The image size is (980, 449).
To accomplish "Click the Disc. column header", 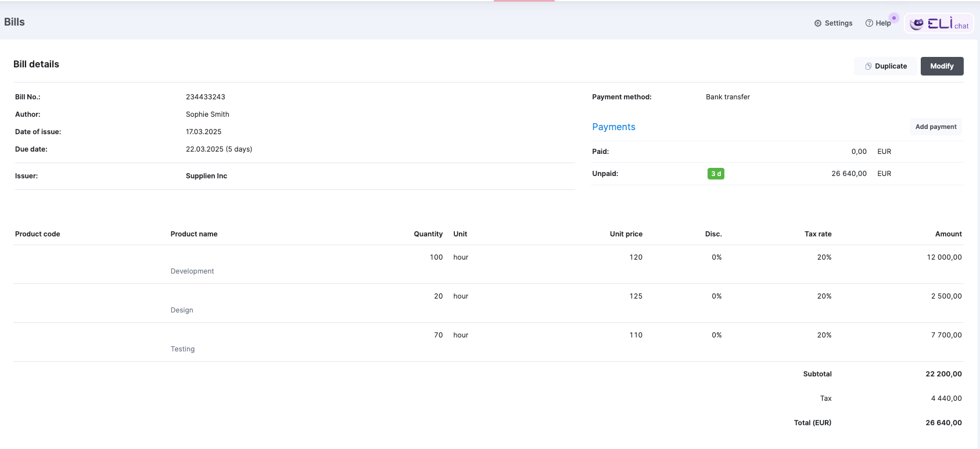I will pyautogui.click(x=713, y=234).
